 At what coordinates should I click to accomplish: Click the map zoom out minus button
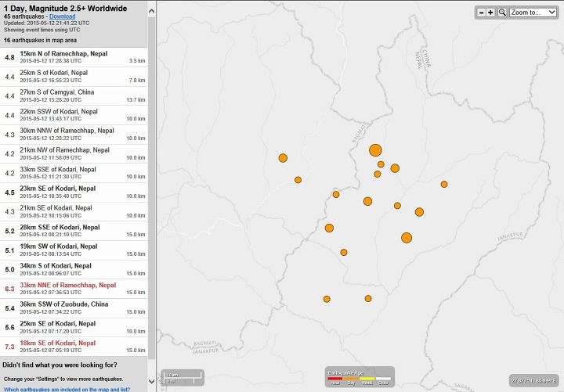point(481,13)
